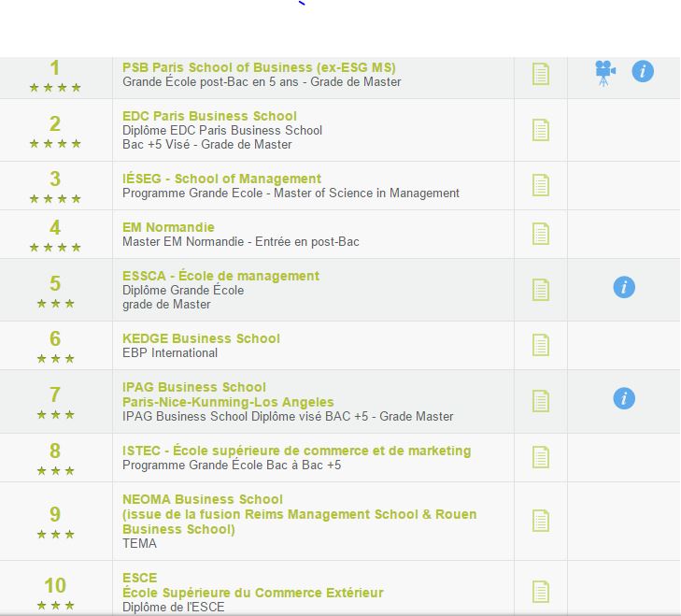
Task: Open the ESSCA - École de management link
Action: [220, 276]
